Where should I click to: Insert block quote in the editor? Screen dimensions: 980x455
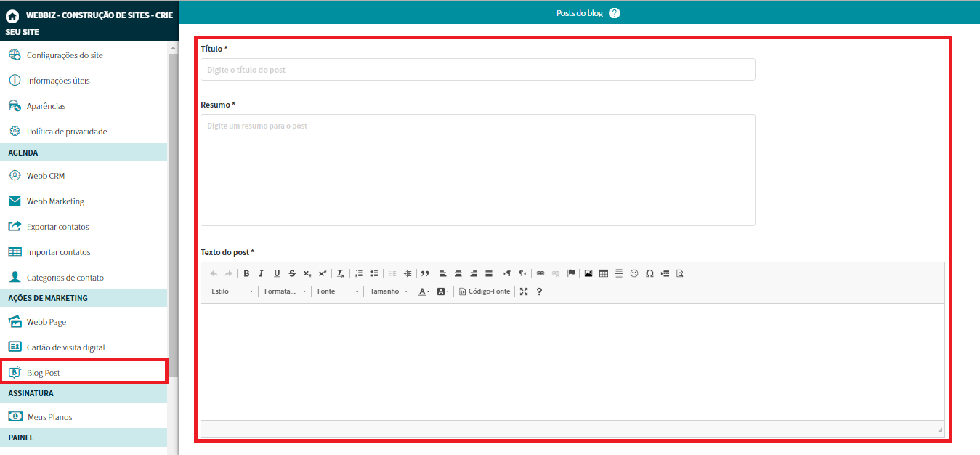pyautogui.click(x=425, y=274)
